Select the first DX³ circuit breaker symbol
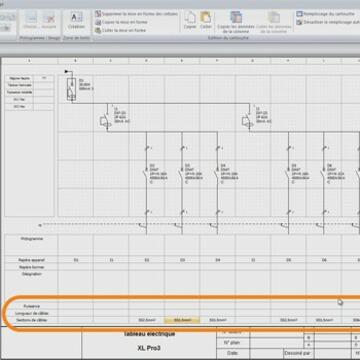360x360 pixels. [145, 175]
